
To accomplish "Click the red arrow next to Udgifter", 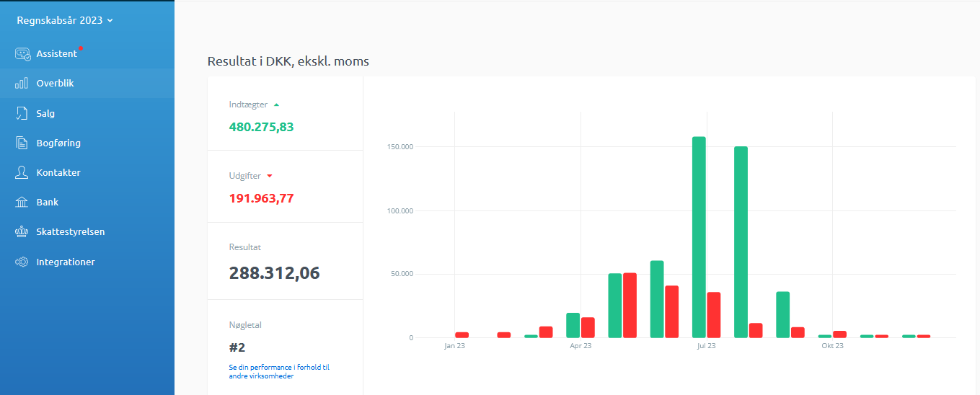I will pos(270,176).
